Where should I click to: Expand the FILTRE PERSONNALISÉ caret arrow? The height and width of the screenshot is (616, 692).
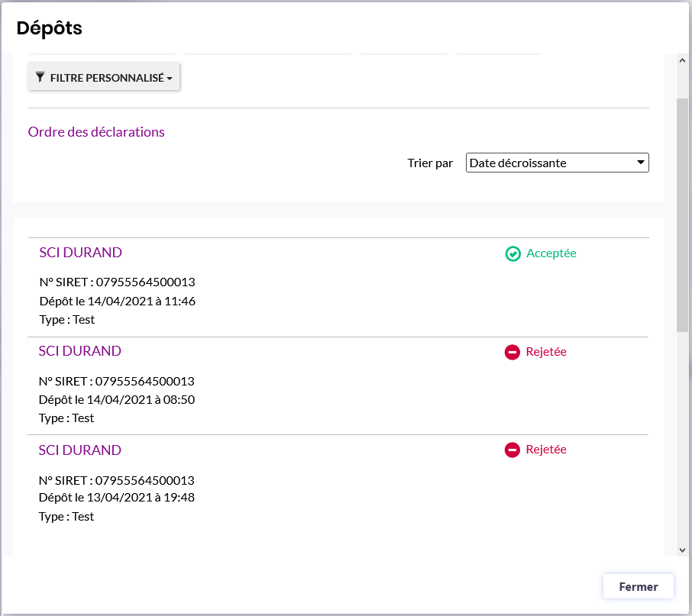coord(169,78)
